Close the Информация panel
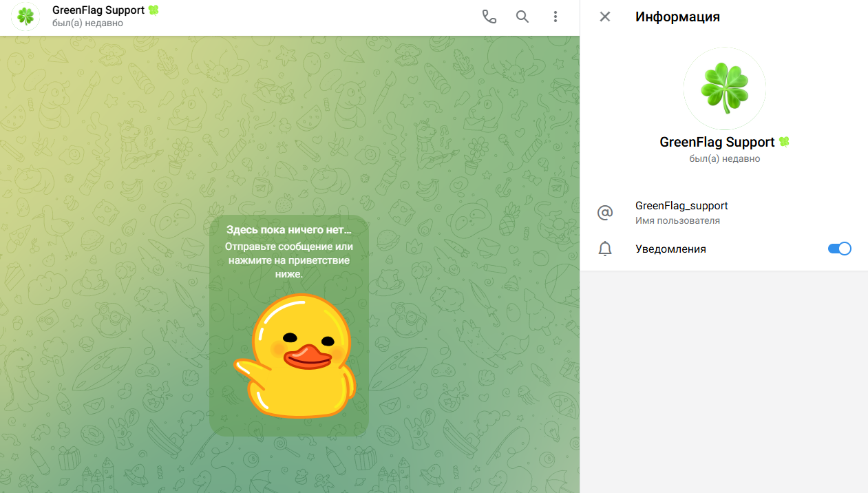 [x=605, y=17]
